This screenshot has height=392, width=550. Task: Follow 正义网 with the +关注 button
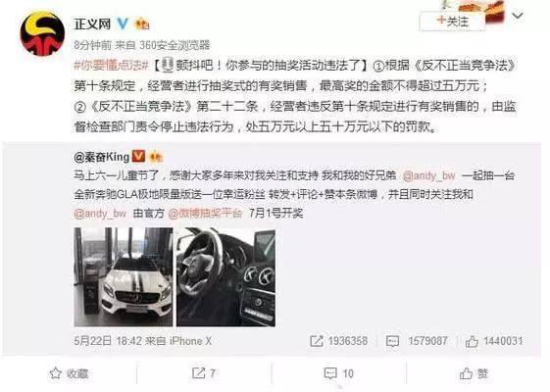[452, 22]
